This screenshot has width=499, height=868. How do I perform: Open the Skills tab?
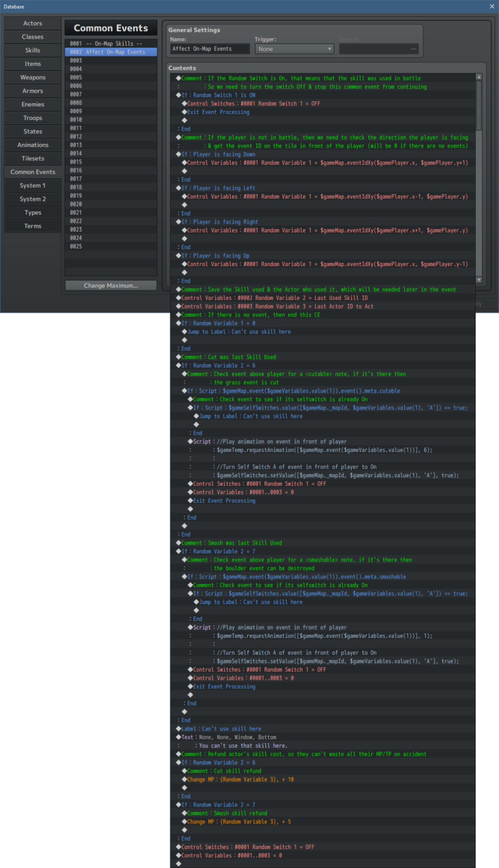33,50
